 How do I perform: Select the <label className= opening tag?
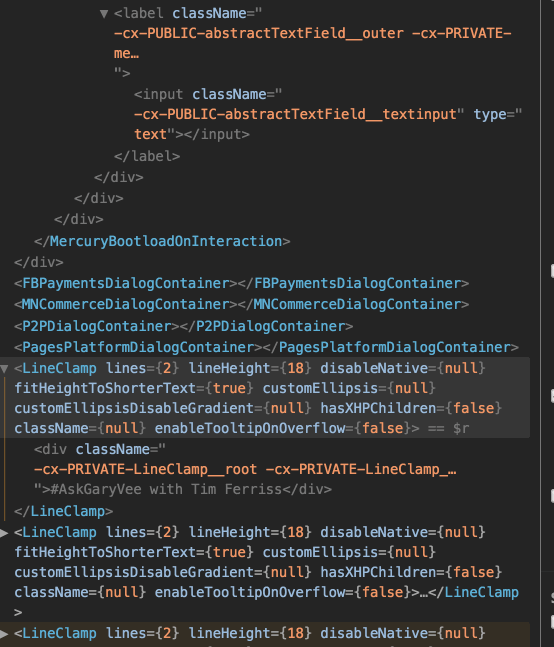pos(188,14)
